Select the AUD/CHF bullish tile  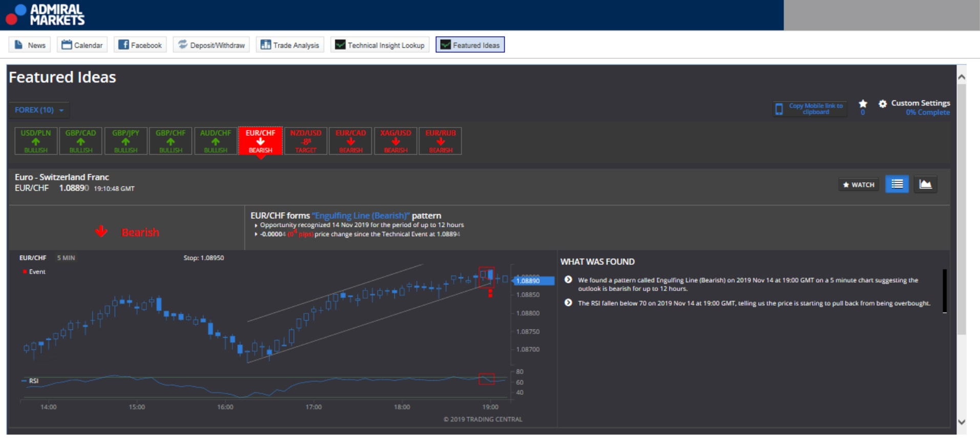216,141
